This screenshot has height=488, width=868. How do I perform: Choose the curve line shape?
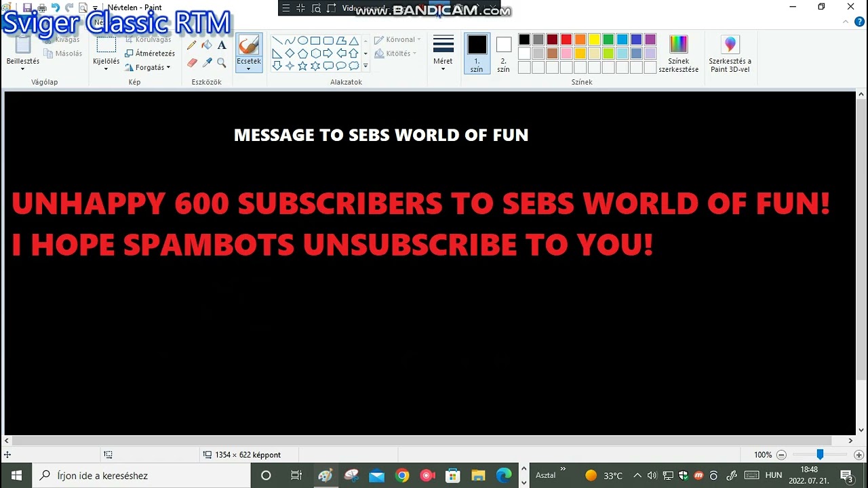pos(290,41)
